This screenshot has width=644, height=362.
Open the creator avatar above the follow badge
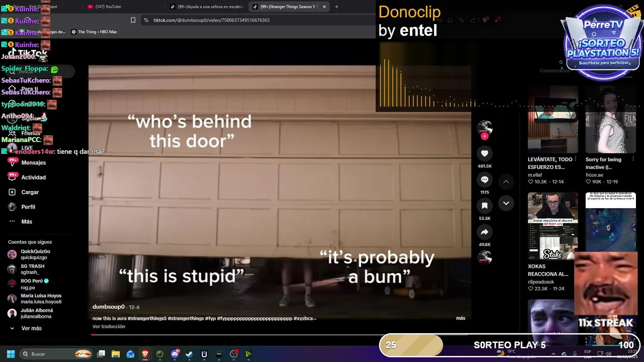pos(485,127)
